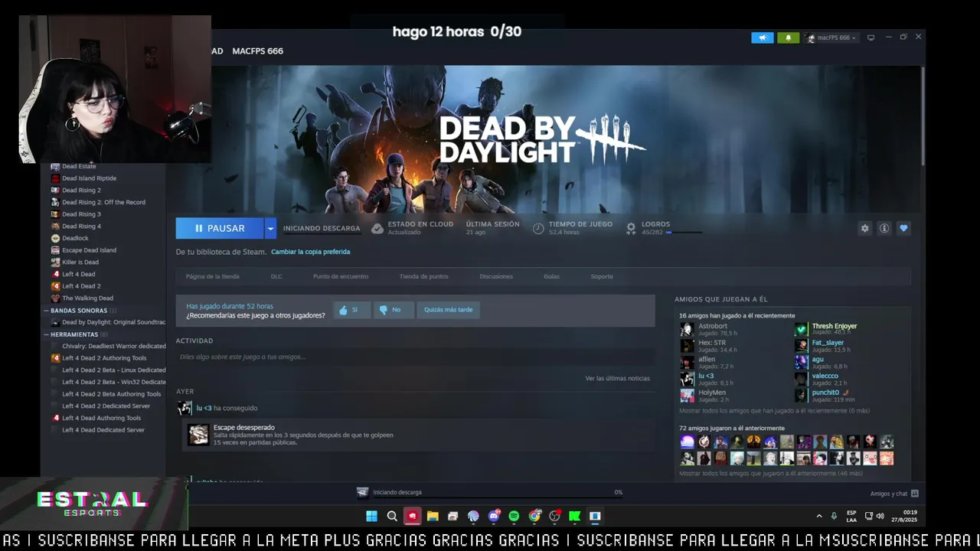980x551 pixels.
Task: Open game info icon
Action: 884,228
